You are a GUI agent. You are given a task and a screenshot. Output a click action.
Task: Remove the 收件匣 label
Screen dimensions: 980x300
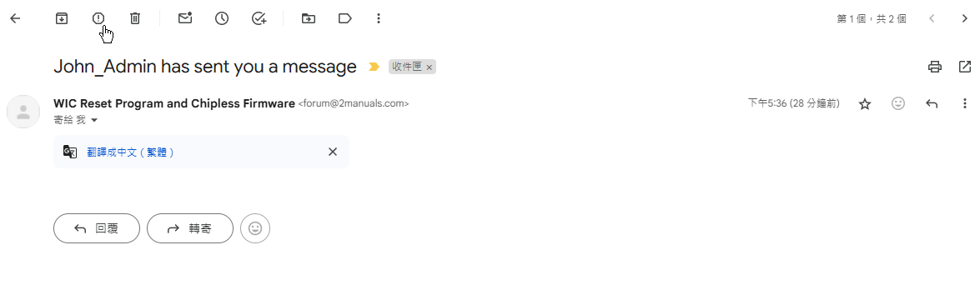coord(430,67)
